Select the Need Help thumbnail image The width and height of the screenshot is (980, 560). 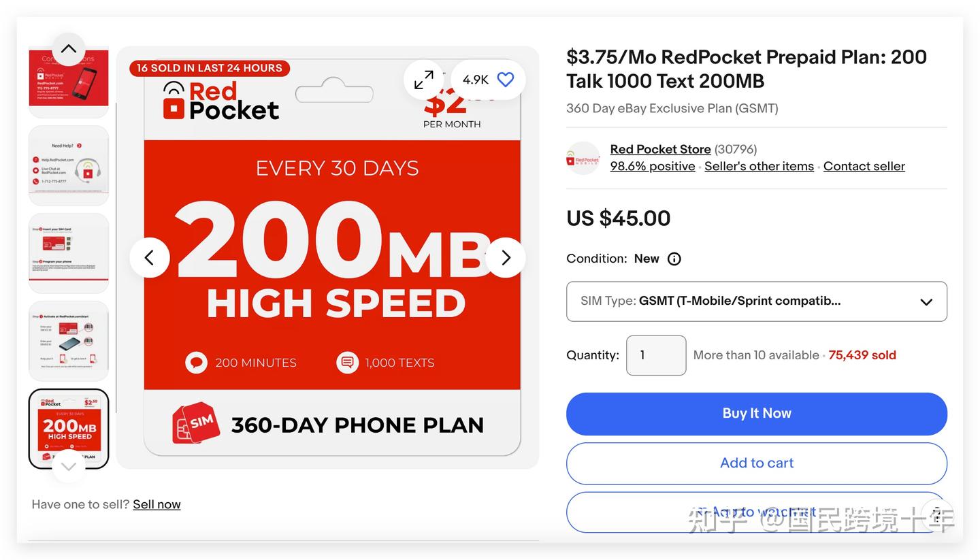coord(69,165)
